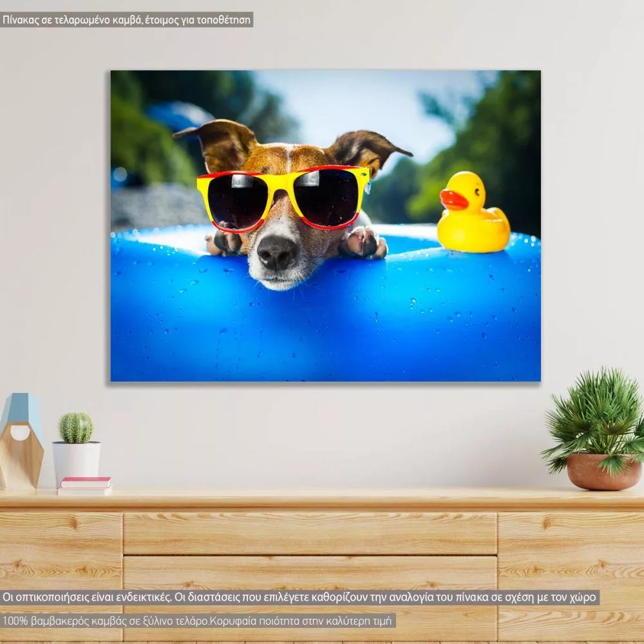The width and height of the screenshot is (644, 644).
Task: Select the right lens of the sunglasses
Action: click(326, 196)
